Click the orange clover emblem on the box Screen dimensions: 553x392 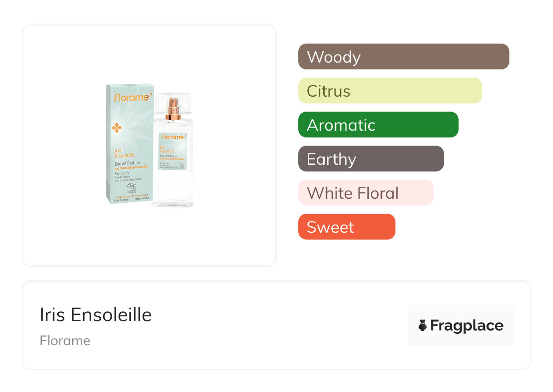tap(117, 128)
